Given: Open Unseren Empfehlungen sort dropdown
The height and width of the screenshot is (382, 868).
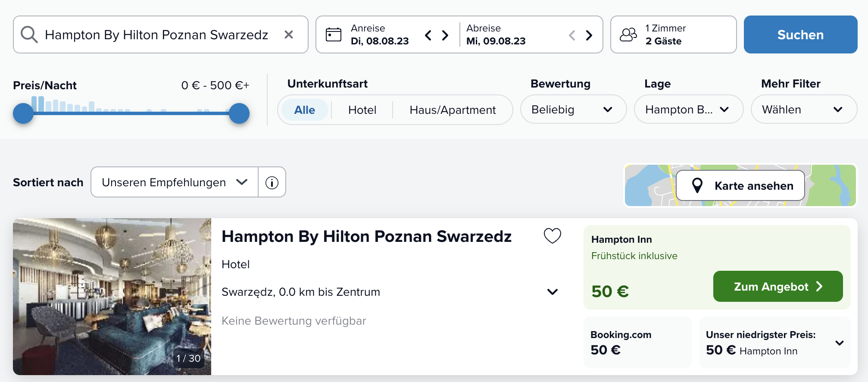Looking at the screenshot, I should tap(175, 182).
